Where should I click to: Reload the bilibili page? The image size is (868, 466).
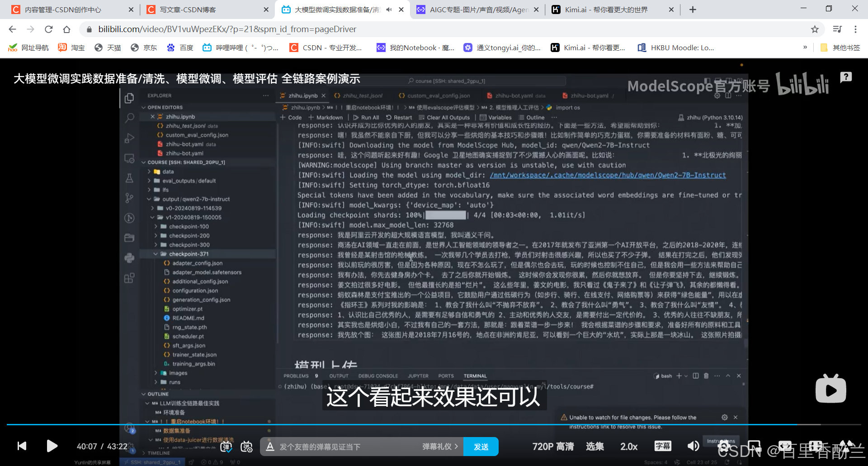(x=48, y=29)
